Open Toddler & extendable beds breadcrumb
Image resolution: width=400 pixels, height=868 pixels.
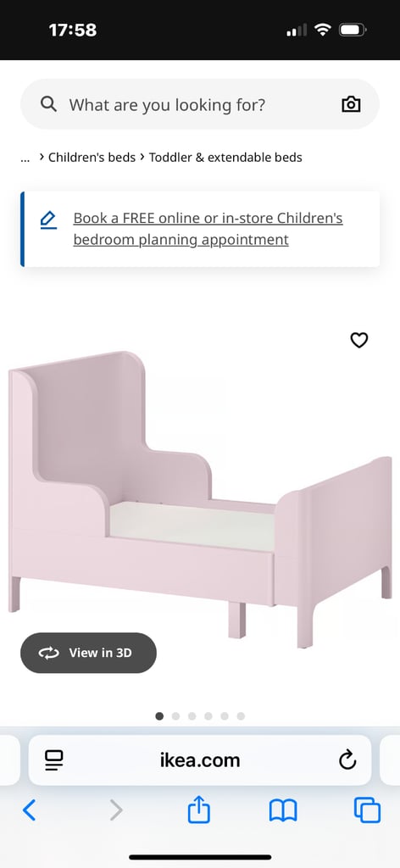click(x=225, y=157)
